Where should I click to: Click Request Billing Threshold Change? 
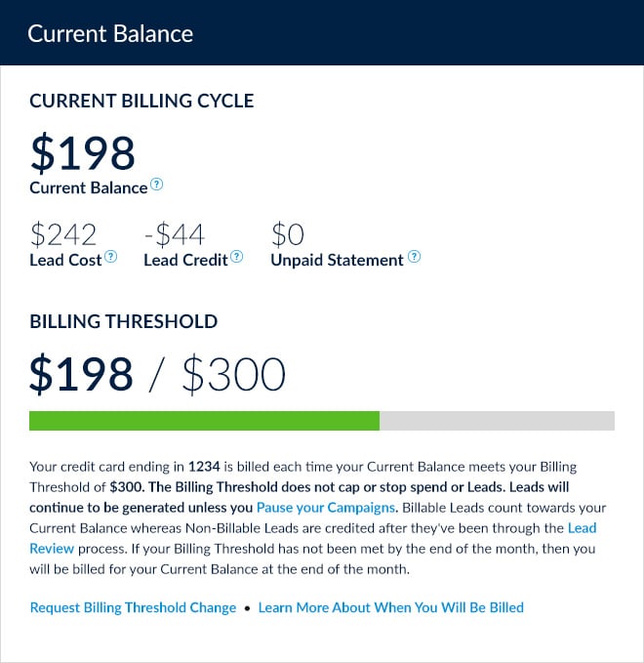tap(133, 607)
